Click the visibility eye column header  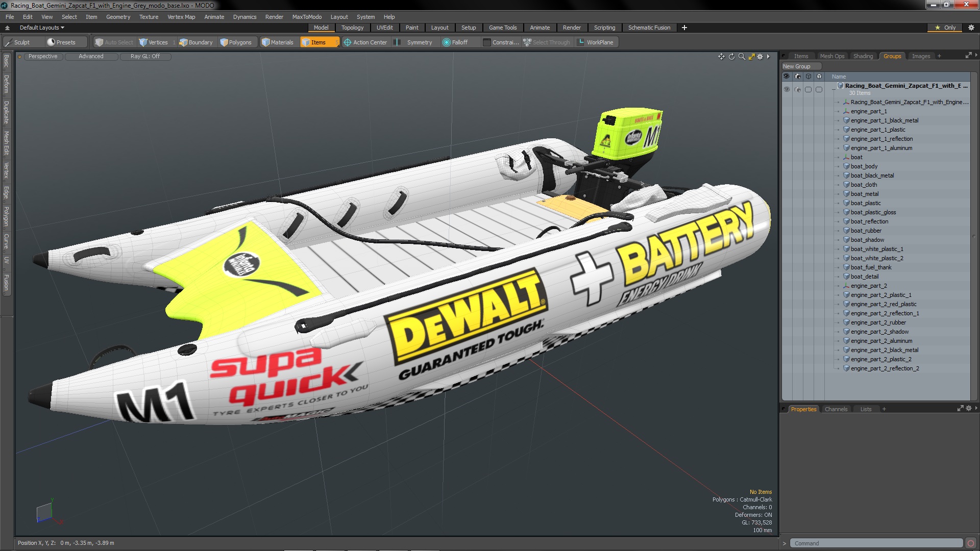pyautogui.click(x=786, y=77)
